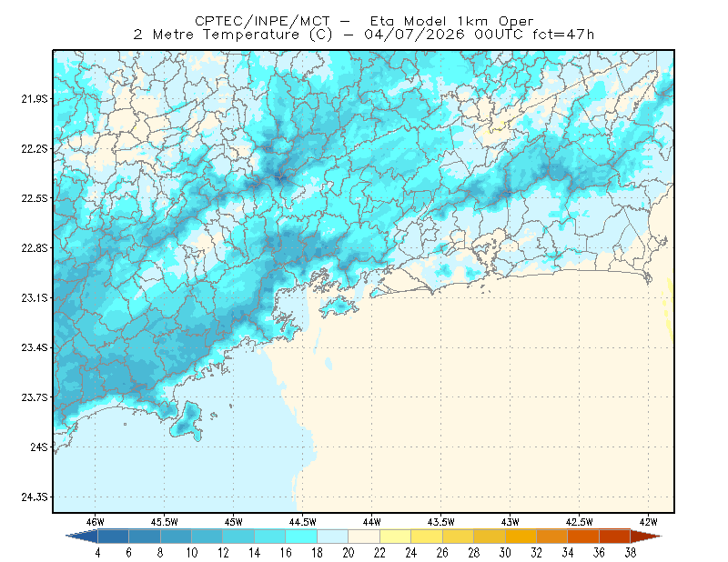Select the legend value 32 under the color bar
The height and width of the screenshot is (562, 728).
pyautogui.click(x=537, y=553)
